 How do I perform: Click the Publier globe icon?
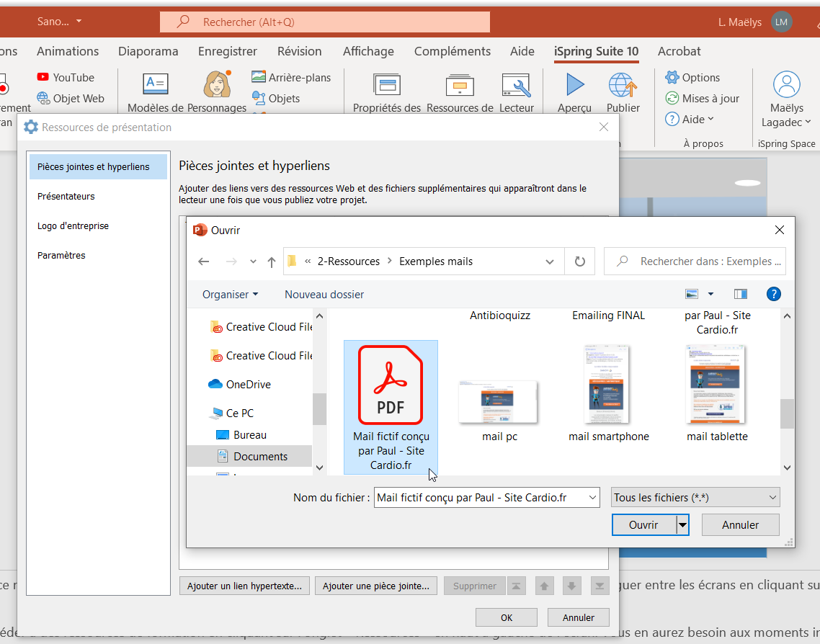623,86
